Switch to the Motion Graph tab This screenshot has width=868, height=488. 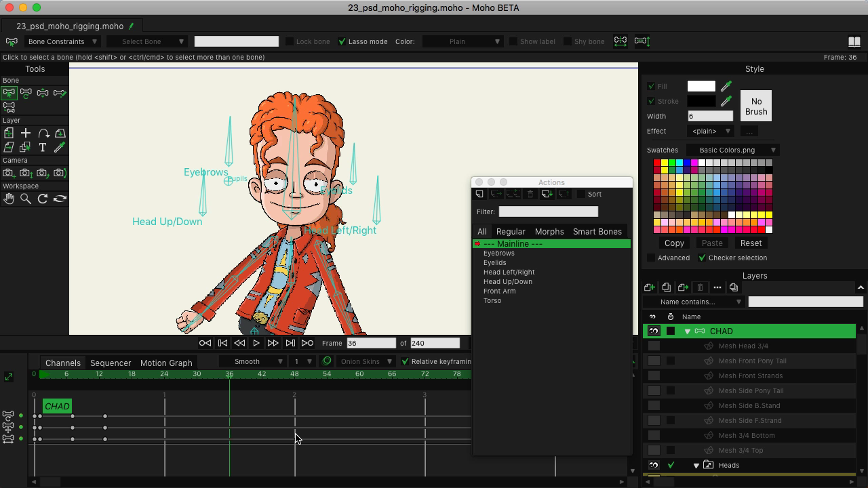click(x=165, y=363)
